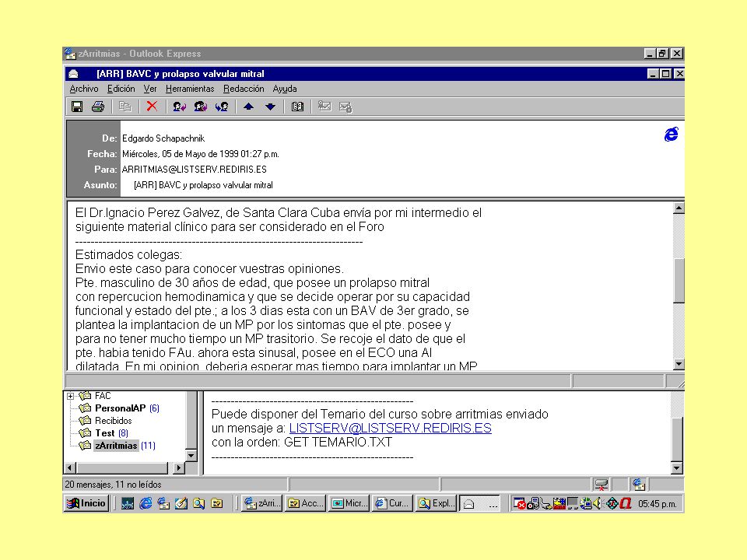Viewport: 747px width, 560px height.
Task: Click the offline network icon in status bar
Action: pos(601,485)
